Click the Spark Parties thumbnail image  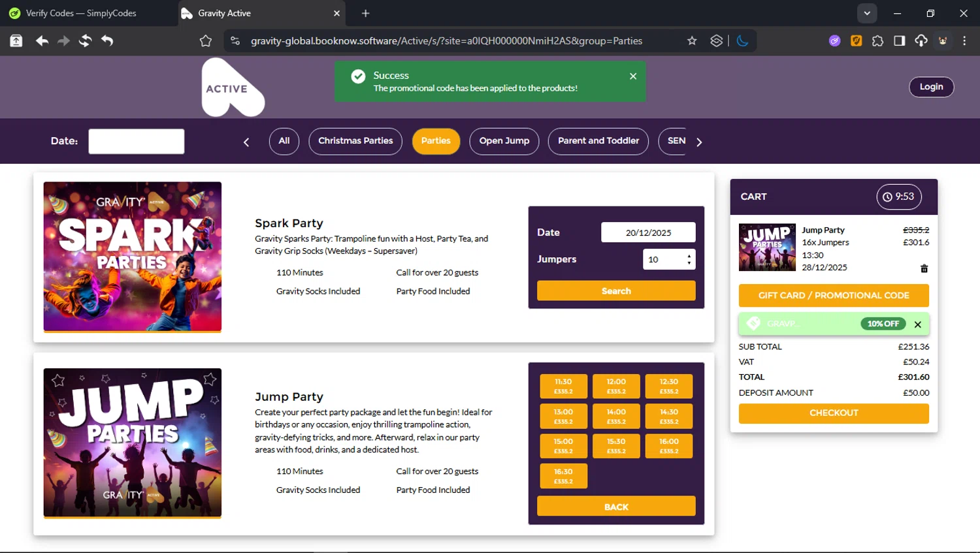[x=133, y=257]
